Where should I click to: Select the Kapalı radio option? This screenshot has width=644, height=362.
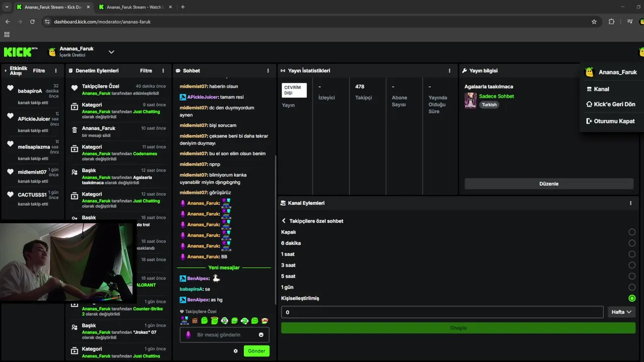pyautogui.click(x=632, y=232)
